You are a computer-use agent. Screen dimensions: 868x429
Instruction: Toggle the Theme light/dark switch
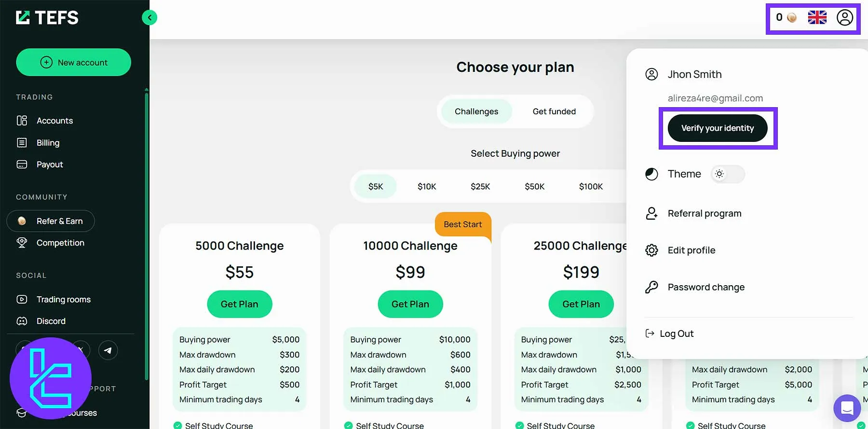coord(727,174)
